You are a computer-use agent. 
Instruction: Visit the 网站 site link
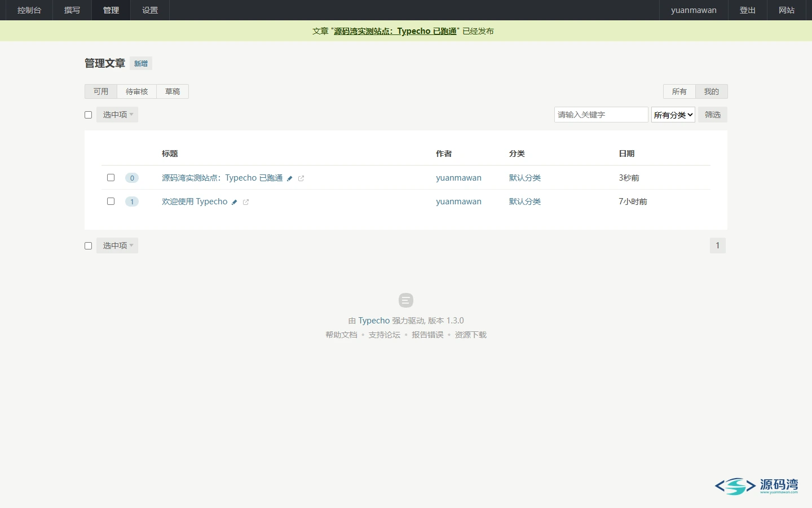pos(787,10)
